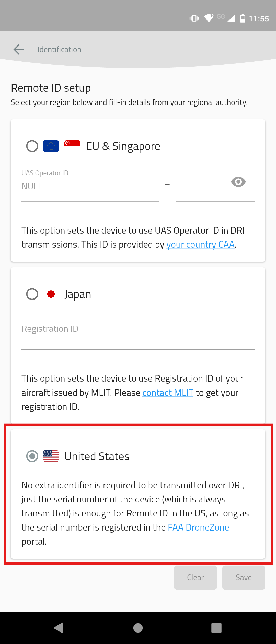
Task: Open the 'contact MLIT' link
Action: (x=168, y=393)
